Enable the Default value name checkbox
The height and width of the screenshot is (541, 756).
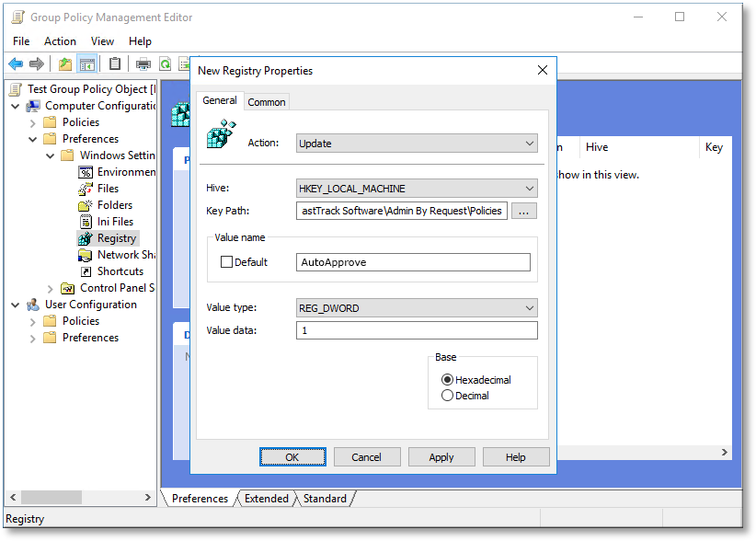[226, 262]
